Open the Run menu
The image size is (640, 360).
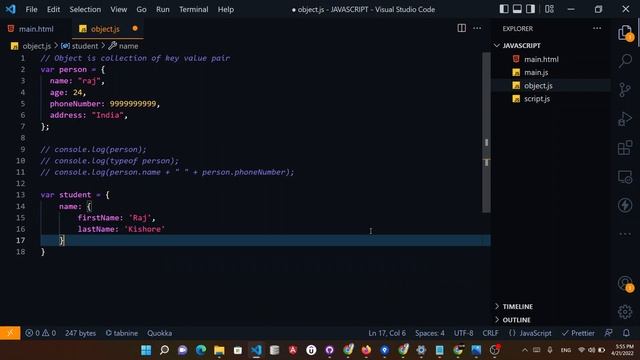click(x=162, y=9)
